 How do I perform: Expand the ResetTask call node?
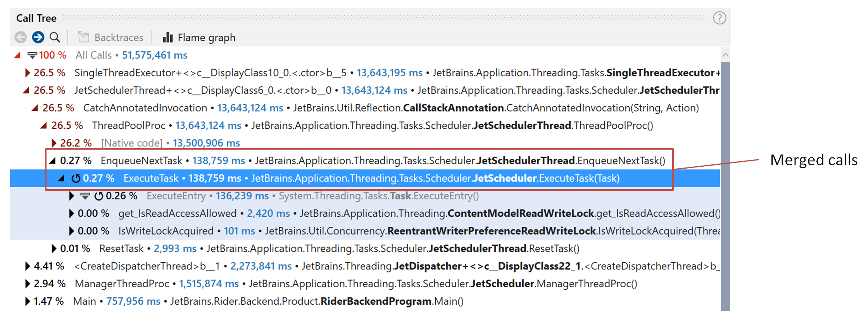point(54,249)
